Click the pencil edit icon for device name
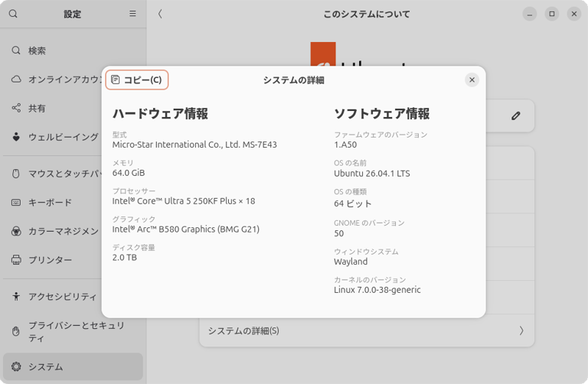Image resolution: width=588 pixels, height=384 pixels. pos(516,116)
